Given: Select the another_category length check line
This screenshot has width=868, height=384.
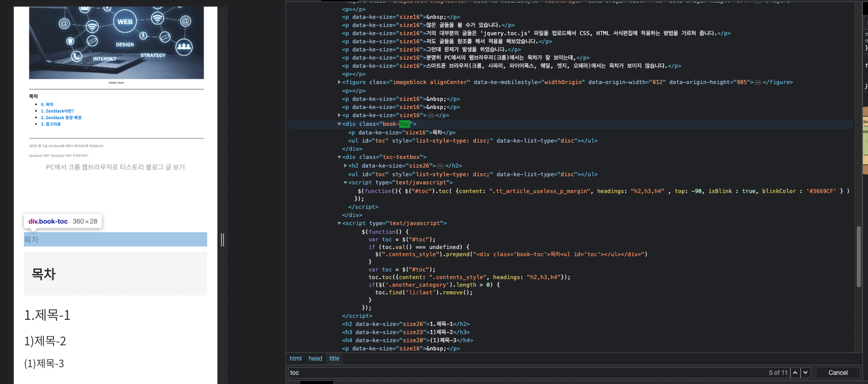Looking at the screenshot, I should pyautogui.click(x=434, y=285).
